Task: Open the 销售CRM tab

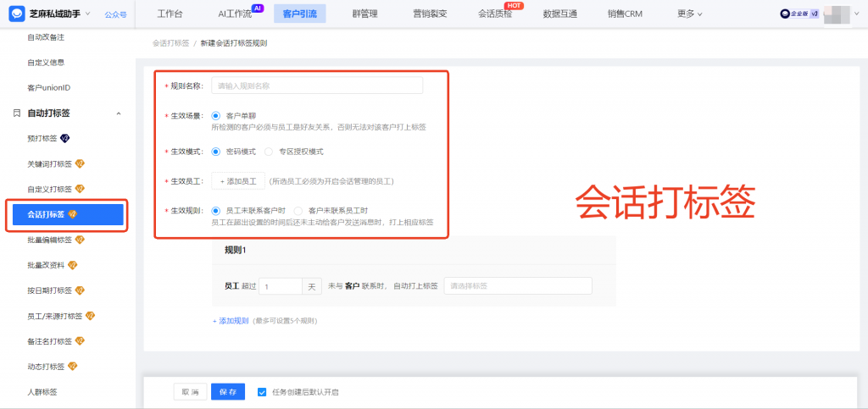Action: [625, 14]
